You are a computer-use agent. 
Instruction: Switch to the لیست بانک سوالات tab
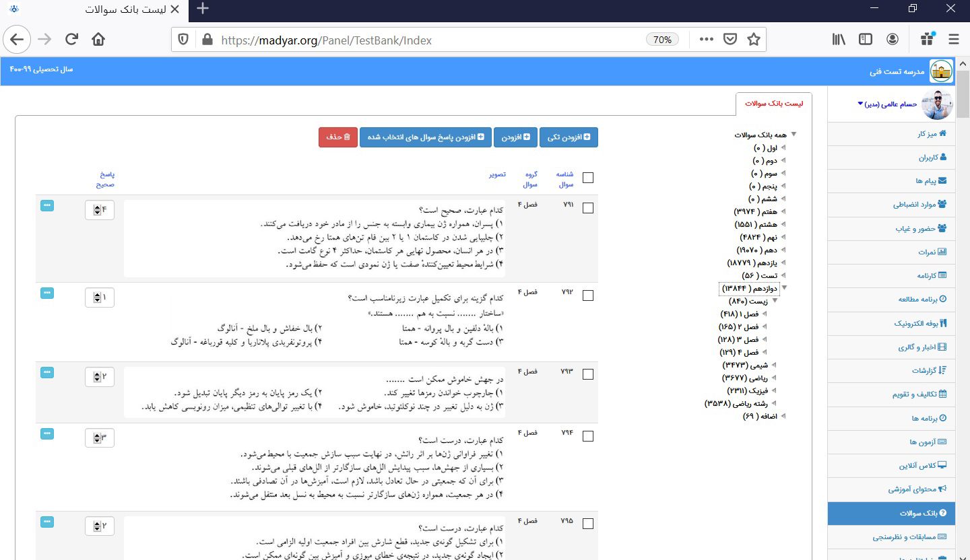point(774,104)
